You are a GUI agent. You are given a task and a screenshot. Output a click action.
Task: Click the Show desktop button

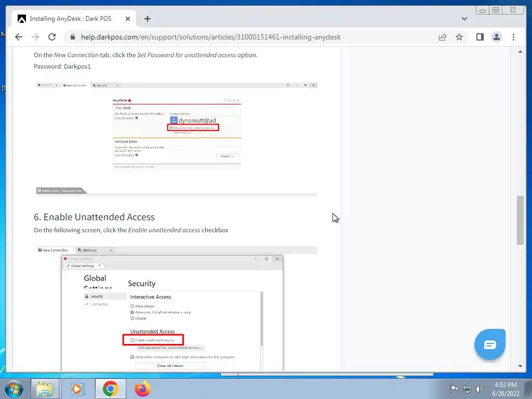coord(529,389)
